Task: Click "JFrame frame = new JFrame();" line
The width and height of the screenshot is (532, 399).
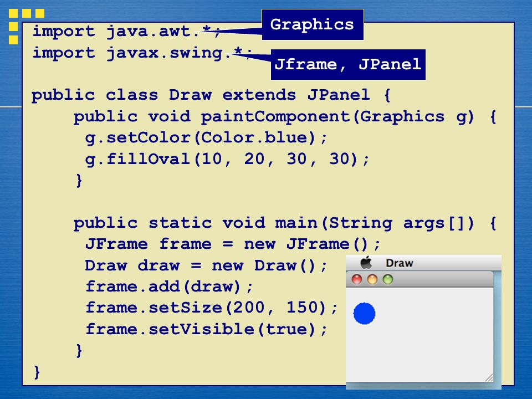Action: (x=233, y=244)
